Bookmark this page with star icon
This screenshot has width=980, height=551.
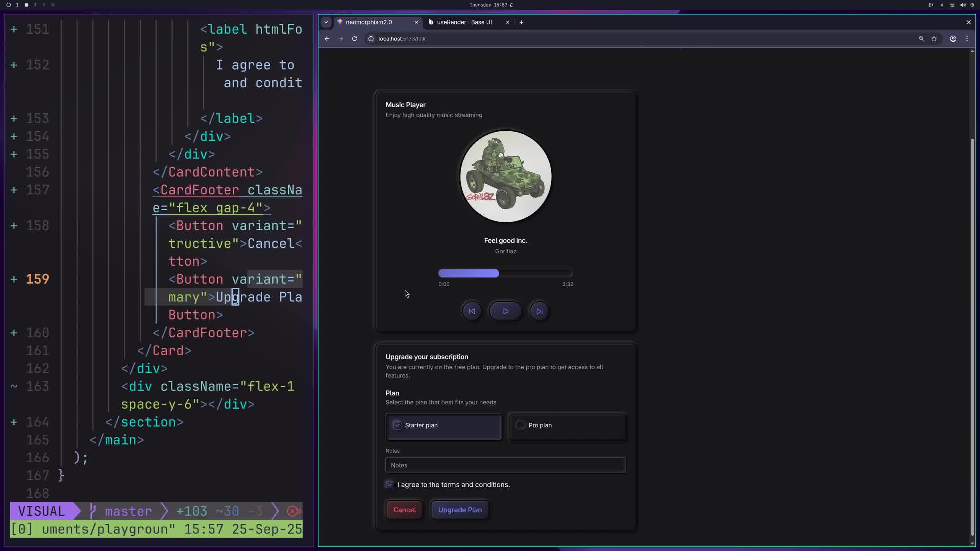click(x=934, y=39)
